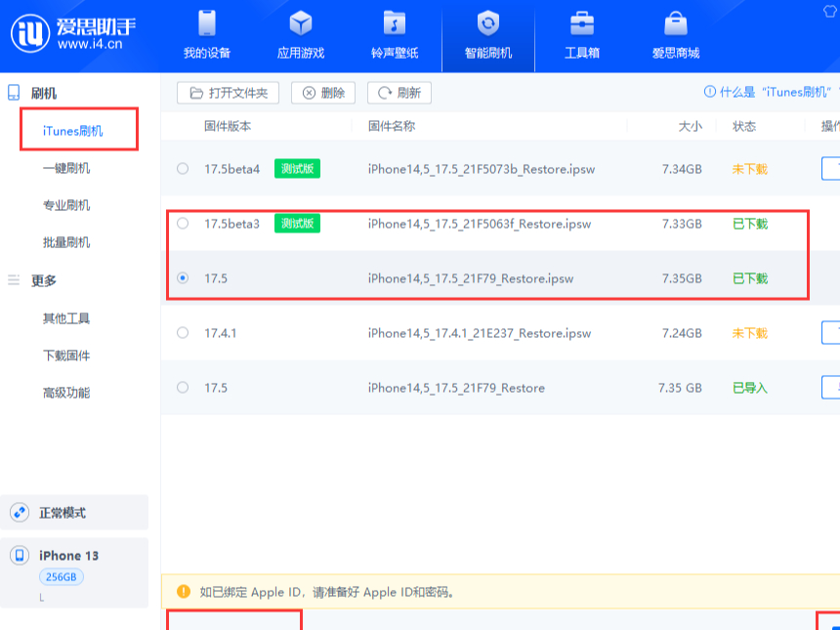Select radio button for imported 17.5 firmware
This screenshot has width=840, height=630.
[x=183, y=388]
